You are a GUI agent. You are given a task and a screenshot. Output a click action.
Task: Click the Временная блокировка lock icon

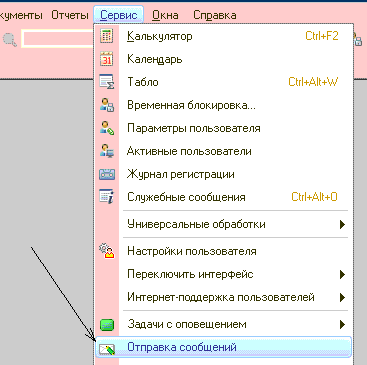click(107, 105)
